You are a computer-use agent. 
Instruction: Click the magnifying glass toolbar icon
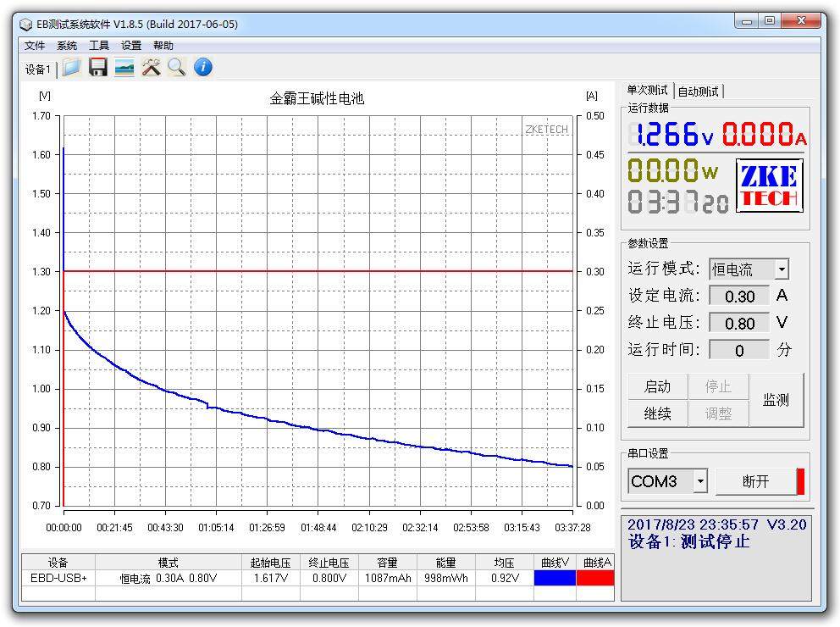(176, 68)
